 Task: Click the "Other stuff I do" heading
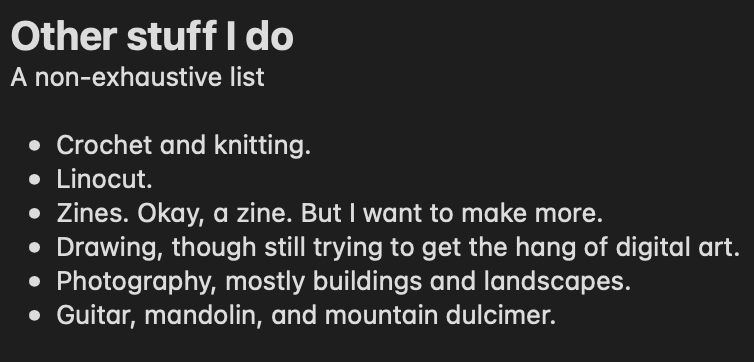tap(152, 37)
